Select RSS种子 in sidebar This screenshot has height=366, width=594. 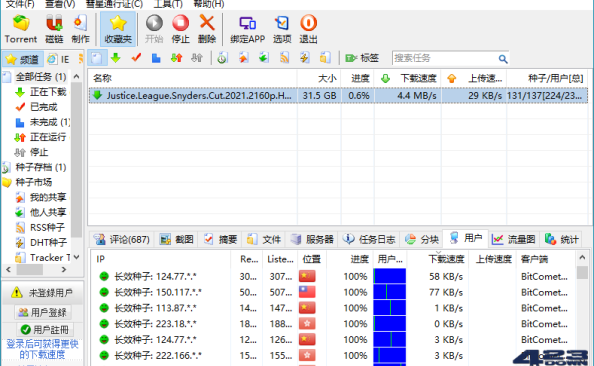click(47, 227)
